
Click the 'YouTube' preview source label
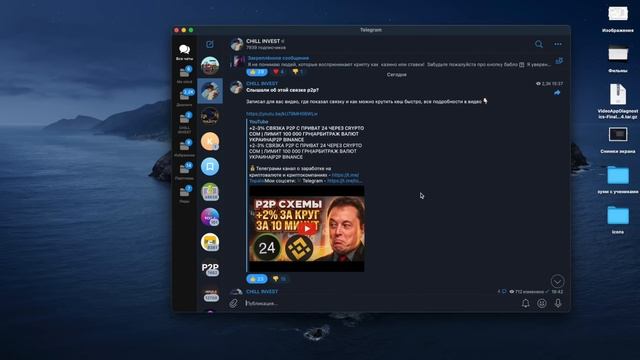(259, 122)
